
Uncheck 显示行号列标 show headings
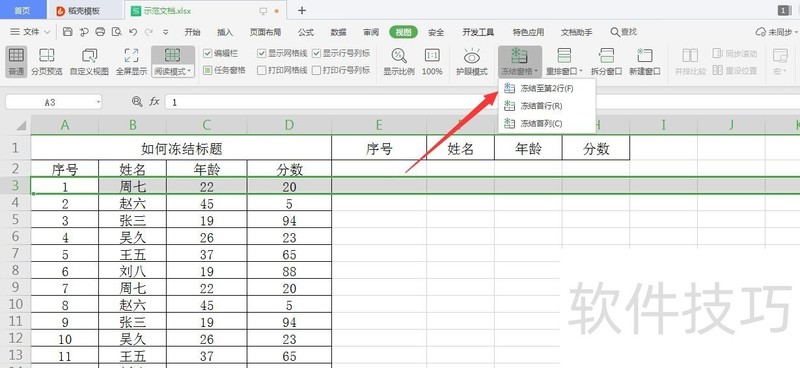pos(316,53)
